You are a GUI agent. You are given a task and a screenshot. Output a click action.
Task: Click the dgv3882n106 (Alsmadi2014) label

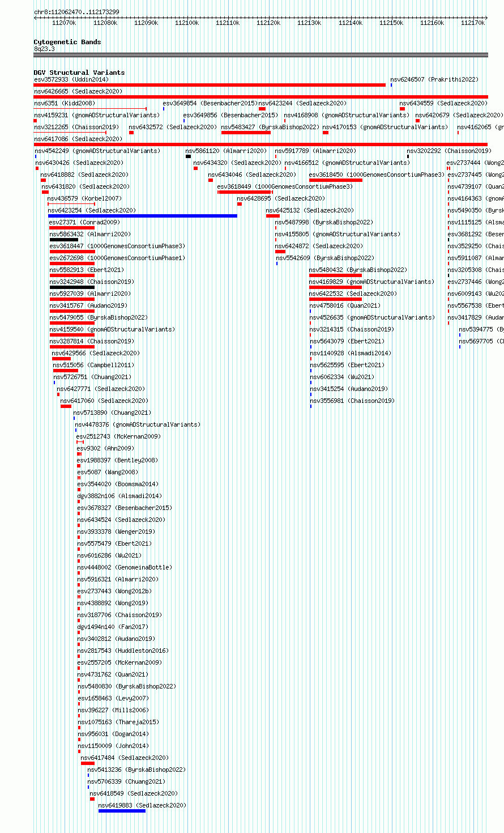[119, 496]
